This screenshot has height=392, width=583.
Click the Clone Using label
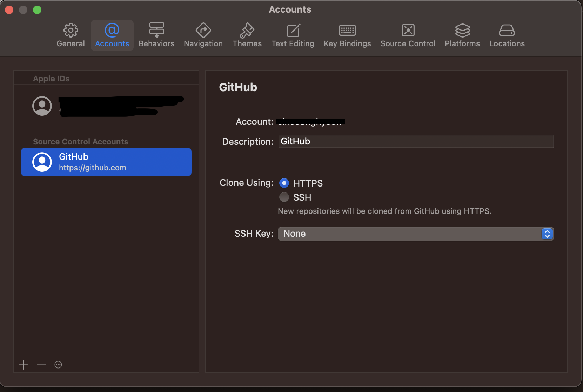click(x=247, y=183)
